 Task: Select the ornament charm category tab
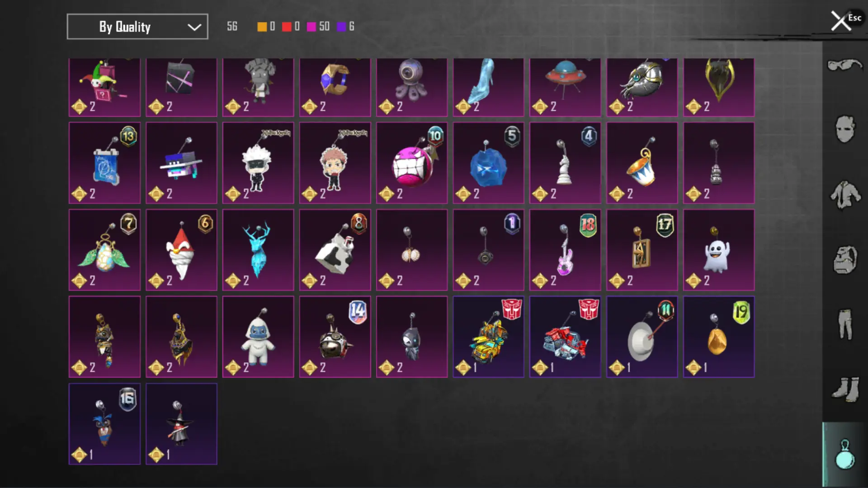(844, 455)
